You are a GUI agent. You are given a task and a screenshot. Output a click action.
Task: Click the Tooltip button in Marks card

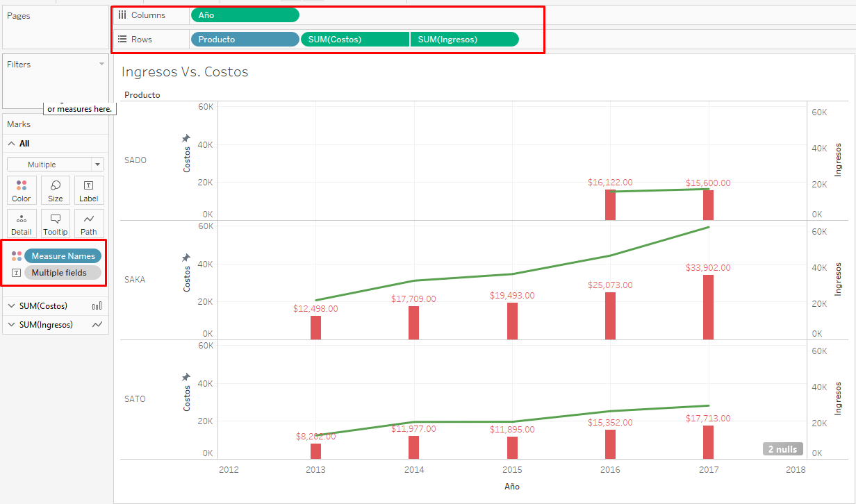tap(56, 223)
